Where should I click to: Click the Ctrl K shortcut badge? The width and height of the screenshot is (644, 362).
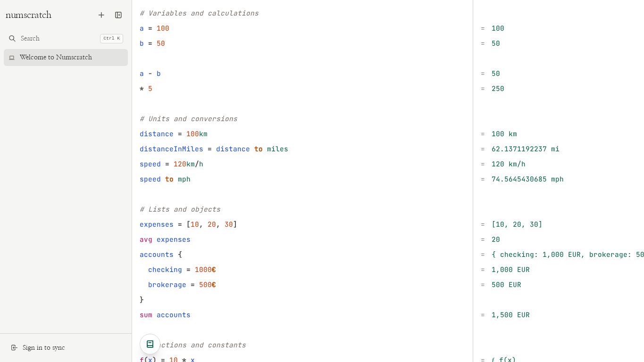tap(111, 39)
